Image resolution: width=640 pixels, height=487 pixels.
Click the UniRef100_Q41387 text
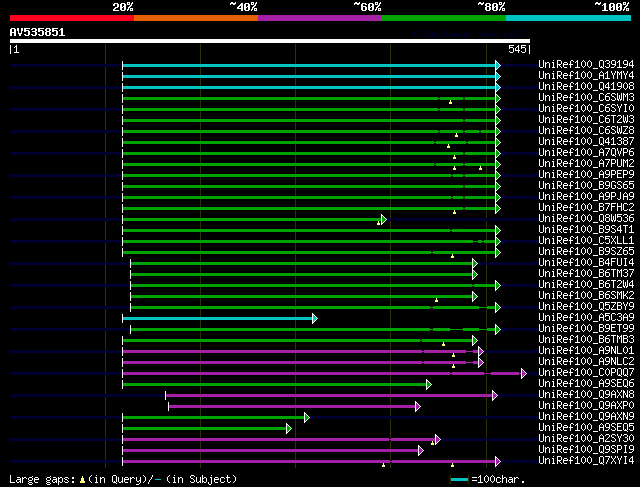click(x=586, y=142)
